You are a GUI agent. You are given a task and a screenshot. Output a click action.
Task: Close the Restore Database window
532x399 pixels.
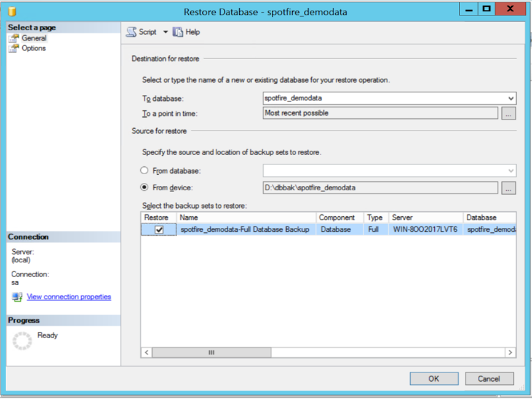click(510, 9)
